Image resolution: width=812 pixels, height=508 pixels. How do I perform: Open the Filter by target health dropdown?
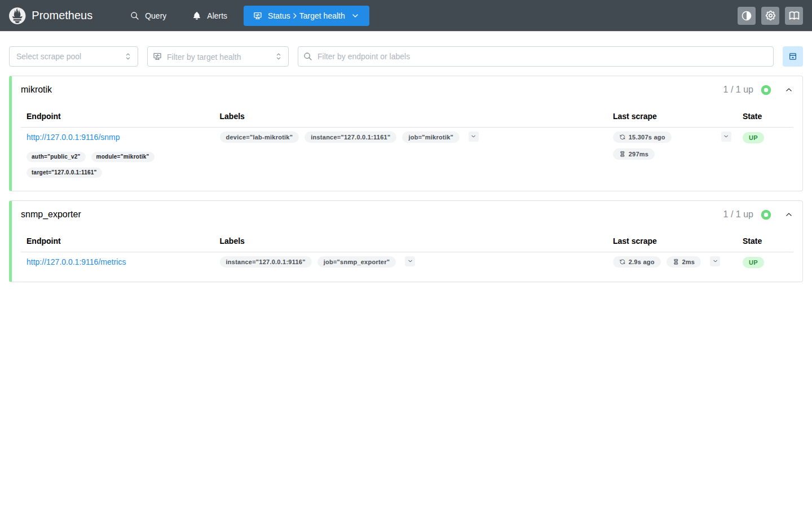coord(218,56)
